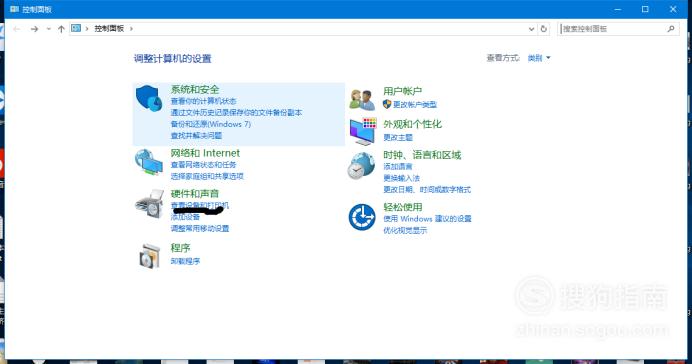Open 使用 Windows 建议的设置 link
This screenshot has width=692, height=364.
pos(427,218)
